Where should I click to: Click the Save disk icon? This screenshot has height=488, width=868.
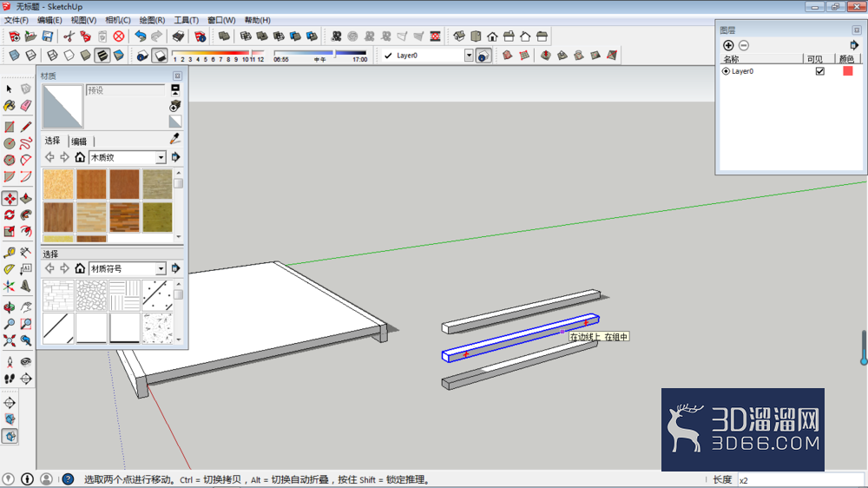tap(48, 36)
